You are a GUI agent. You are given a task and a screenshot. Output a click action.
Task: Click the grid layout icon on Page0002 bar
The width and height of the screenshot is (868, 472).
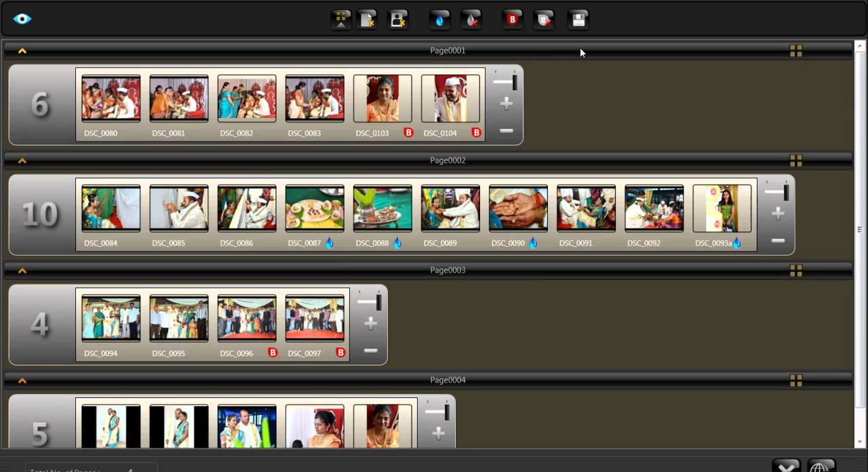[796, 161]
